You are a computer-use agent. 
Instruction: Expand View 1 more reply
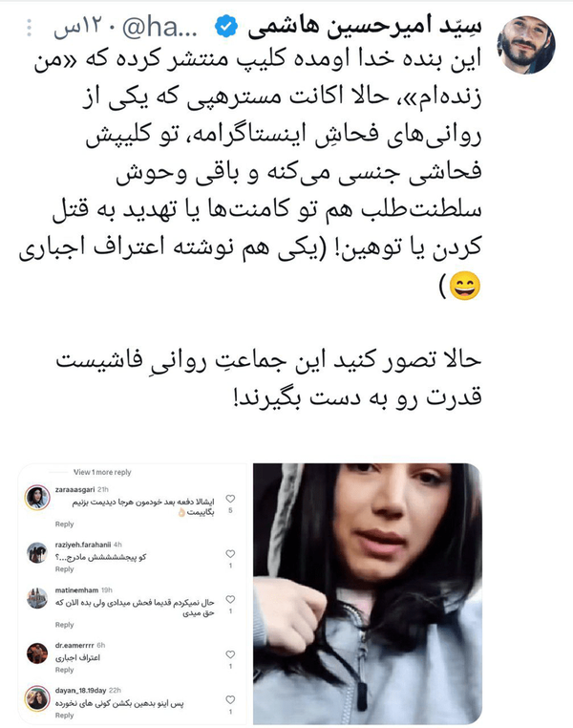click(x=102, y=472)
